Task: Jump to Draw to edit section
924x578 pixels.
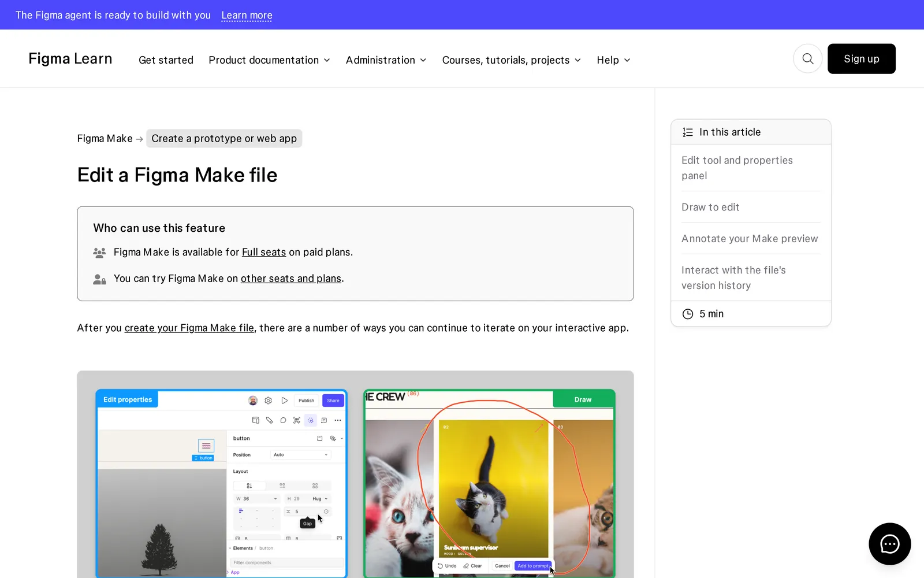Action: click(710, 207)
